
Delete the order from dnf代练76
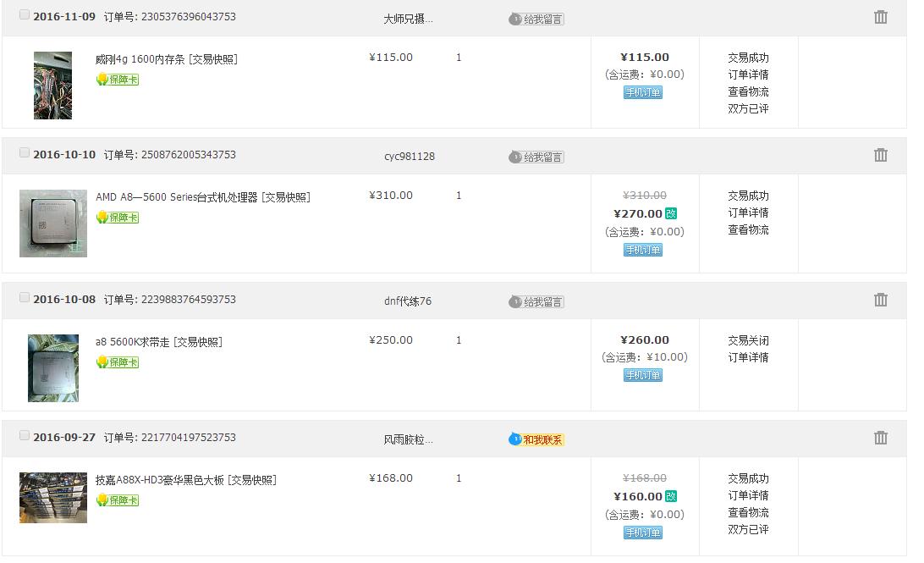click(x=880, y=300)
